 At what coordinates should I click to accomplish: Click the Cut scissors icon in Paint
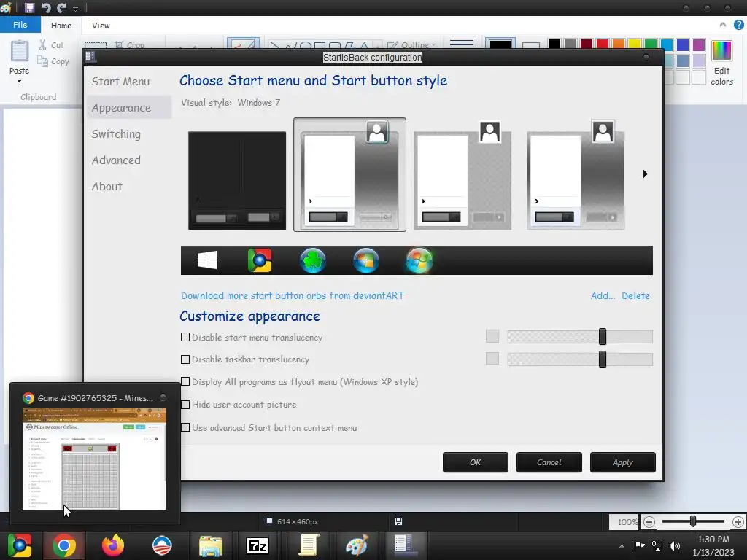coord(43,45)
